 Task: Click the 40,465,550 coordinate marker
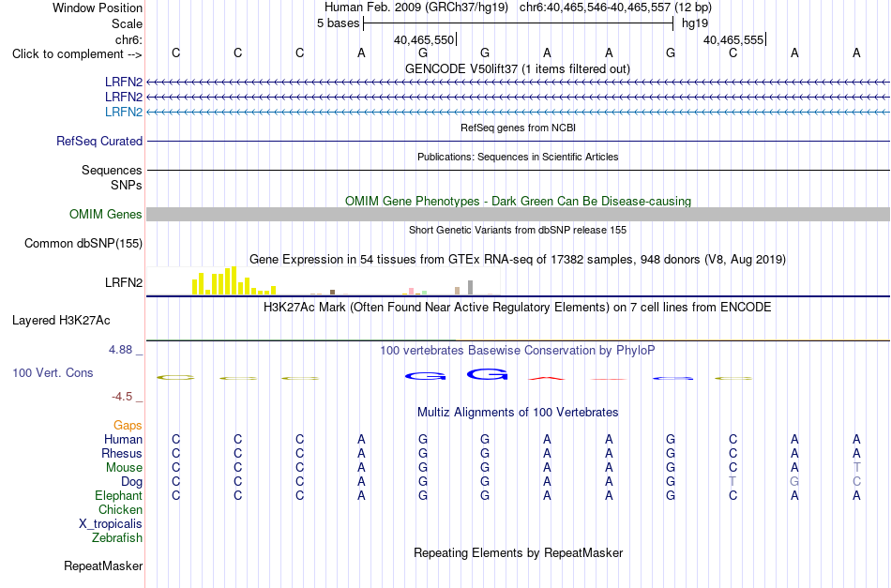tap(424, 39)
